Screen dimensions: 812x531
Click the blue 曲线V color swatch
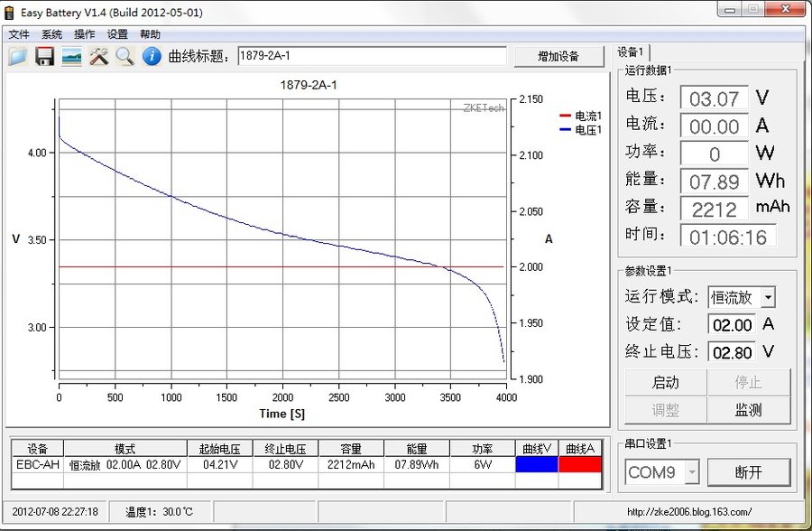pyautogui.click(x=537, y=464)
